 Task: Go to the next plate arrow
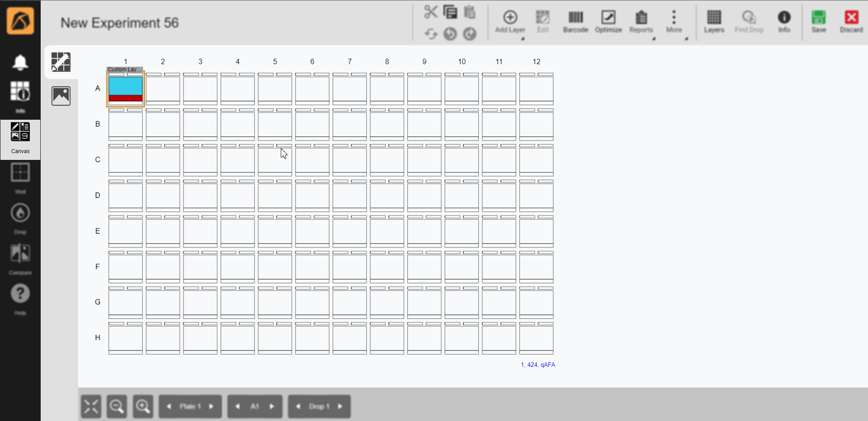(x=211, y=407)
